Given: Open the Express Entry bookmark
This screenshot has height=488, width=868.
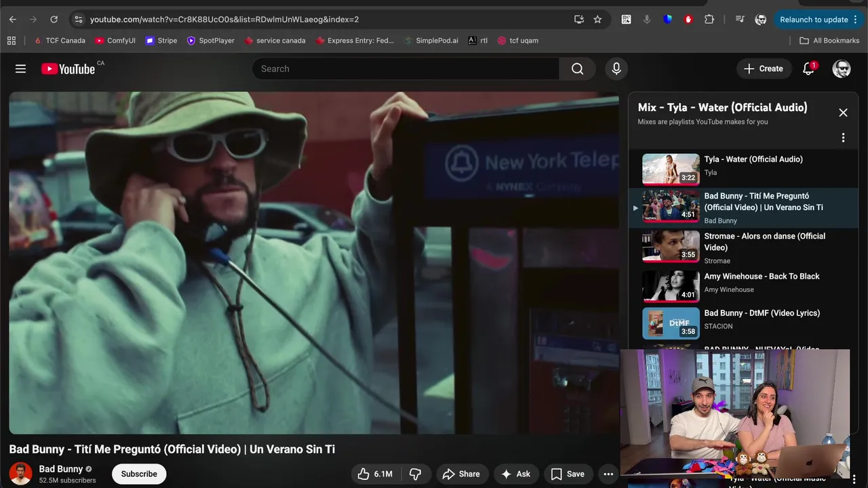Looking at the screenshot, I should pos(354,41).
